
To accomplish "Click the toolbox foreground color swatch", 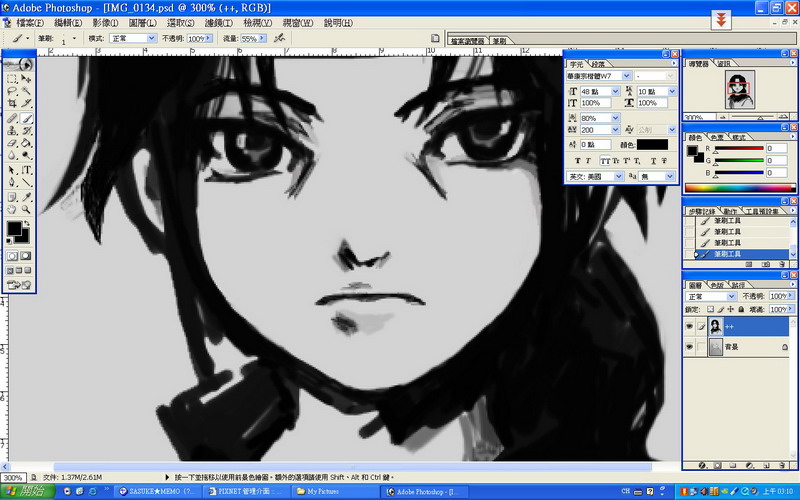I will tap(14, 229).
